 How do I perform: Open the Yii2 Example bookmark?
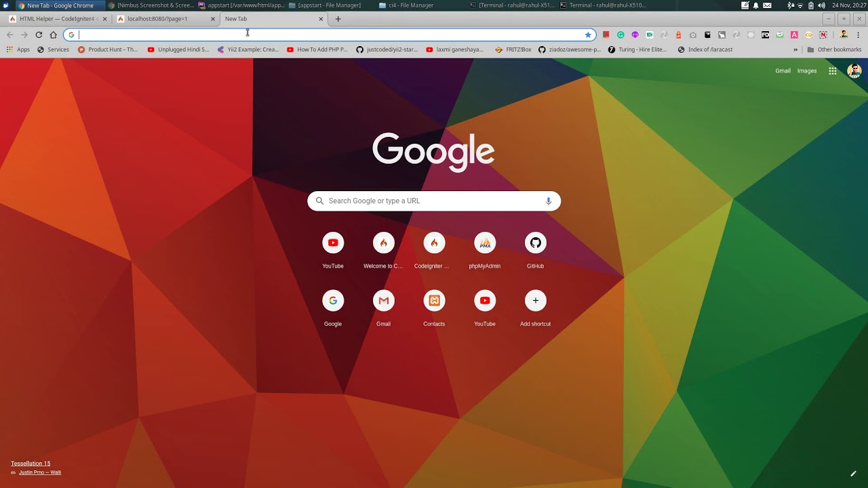pyautogui.click(x=248, y=49)
